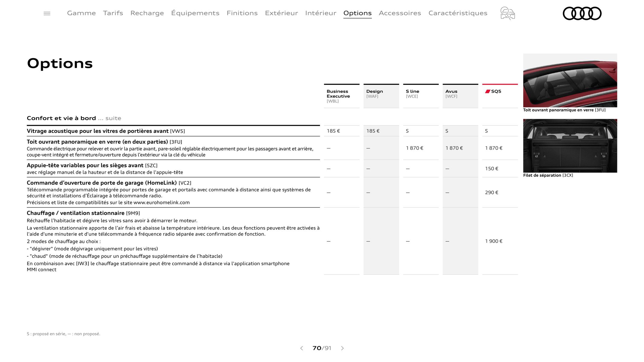Click the SQ5 column header
The width and height of the screenshot is (644, 362).
(500, 96)
